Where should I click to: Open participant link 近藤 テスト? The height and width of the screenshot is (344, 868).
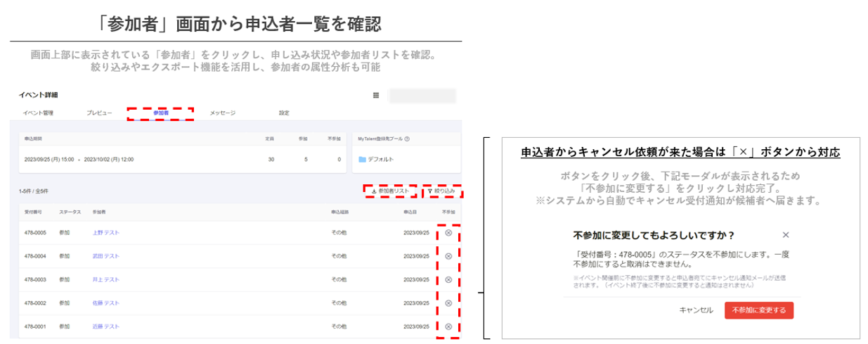click(105, 326)
